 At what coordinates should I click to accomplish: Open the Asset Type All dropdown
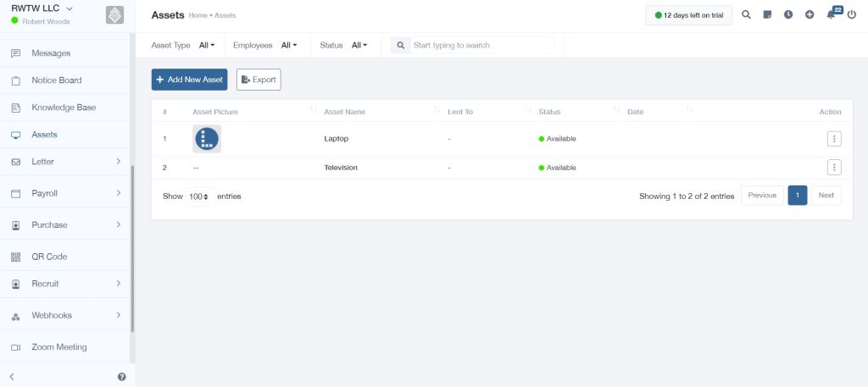click(207, 46)
